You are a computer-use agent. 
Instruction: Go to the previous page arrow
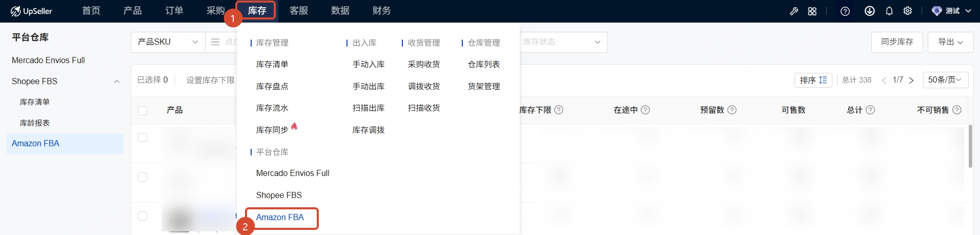point(884,80)
